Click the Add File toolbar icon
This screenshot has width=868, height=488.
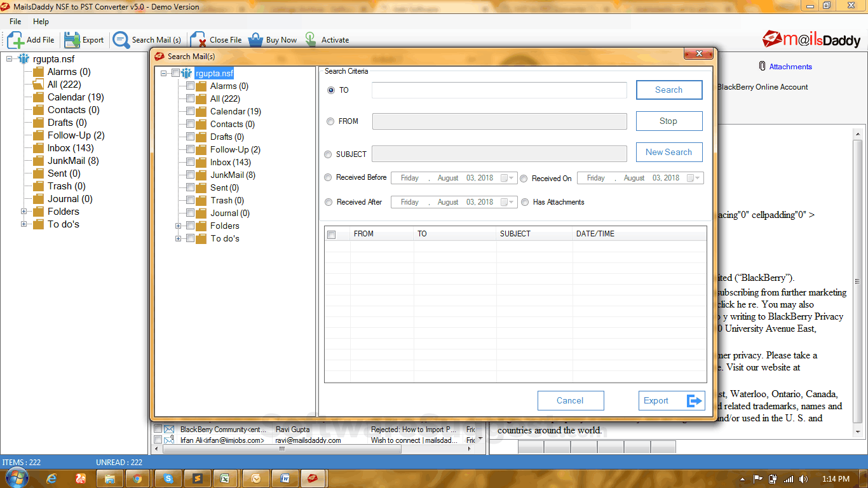pyautogui.click(x=15, y=40)
